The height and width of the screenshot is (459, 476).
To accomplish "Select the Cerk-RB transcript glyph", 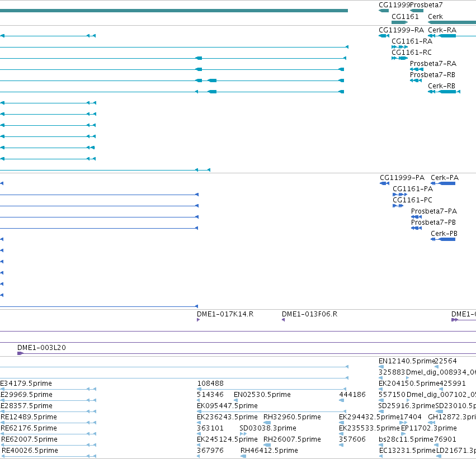I will 444,92.
